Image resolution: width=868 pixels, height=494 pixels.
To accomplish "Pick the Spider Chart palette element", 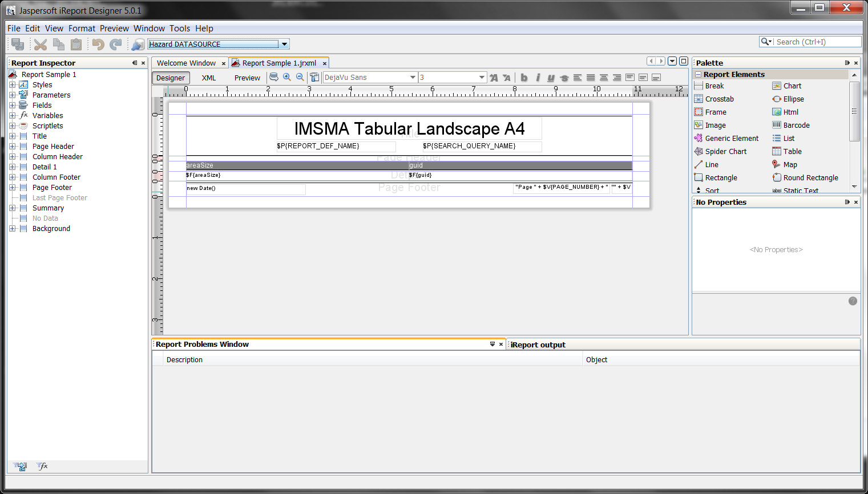I will pos(725,152).
